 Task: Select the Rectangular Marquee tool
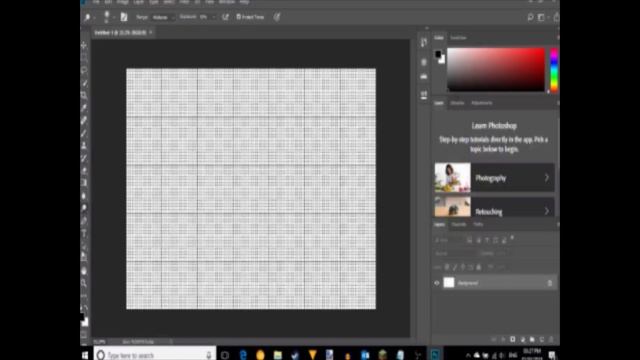click(84, 58)
